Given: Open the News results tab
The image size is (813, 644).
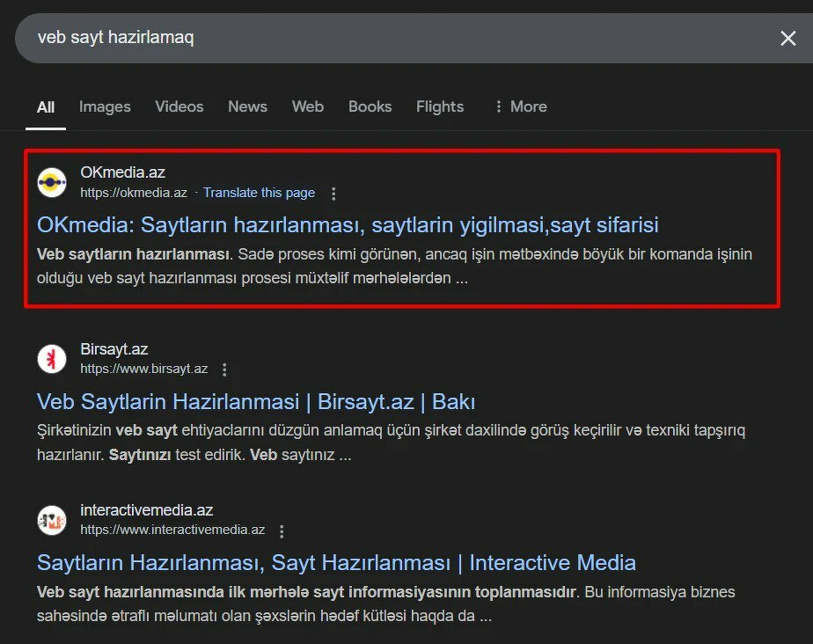Looking at the screenshot, I should click(x=247, y=106).
